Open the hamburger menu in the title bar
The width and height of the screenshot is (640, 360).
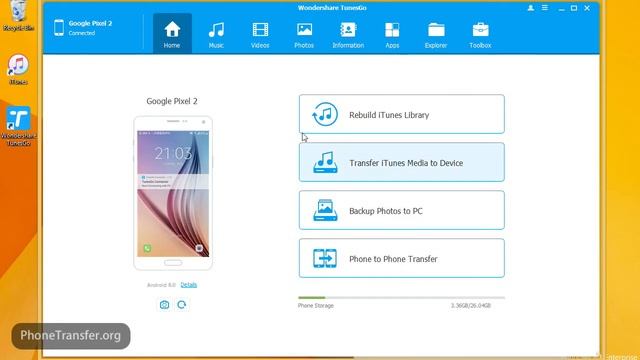point(544,8)
